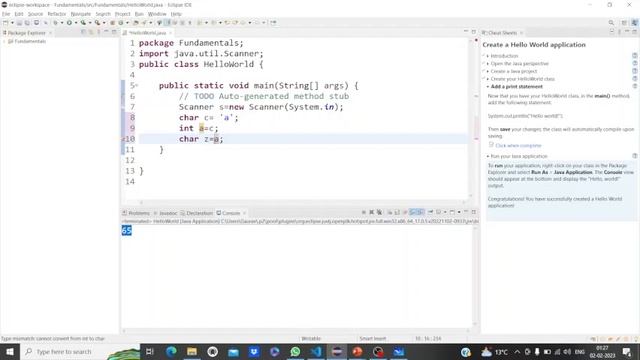Open Visual Studio Code from taskbar
640x360 pixels.
316,351
